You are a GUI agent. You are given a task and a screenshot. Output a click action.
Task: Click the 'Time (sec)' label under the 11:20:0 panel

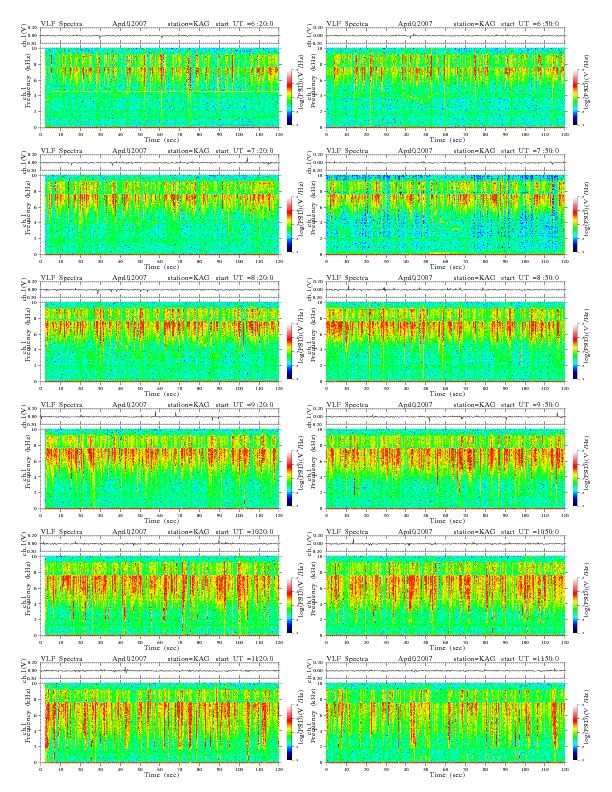(x=162, y=774)
